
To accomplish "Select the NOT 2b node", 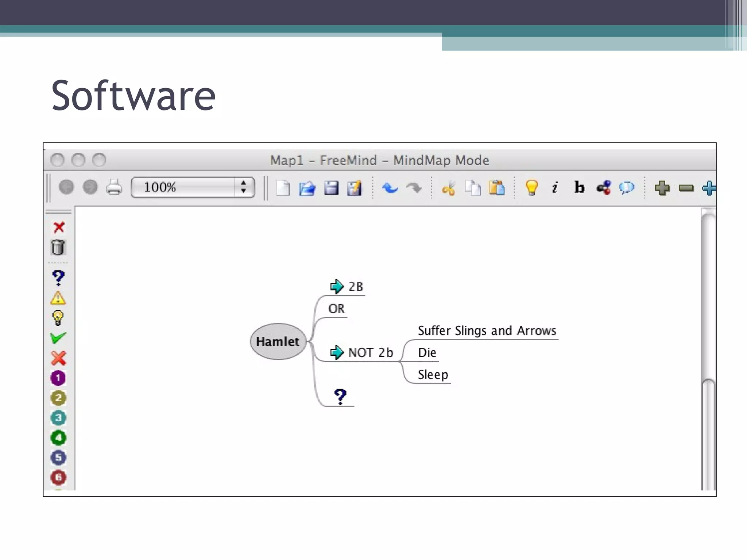I will [371, 353].
